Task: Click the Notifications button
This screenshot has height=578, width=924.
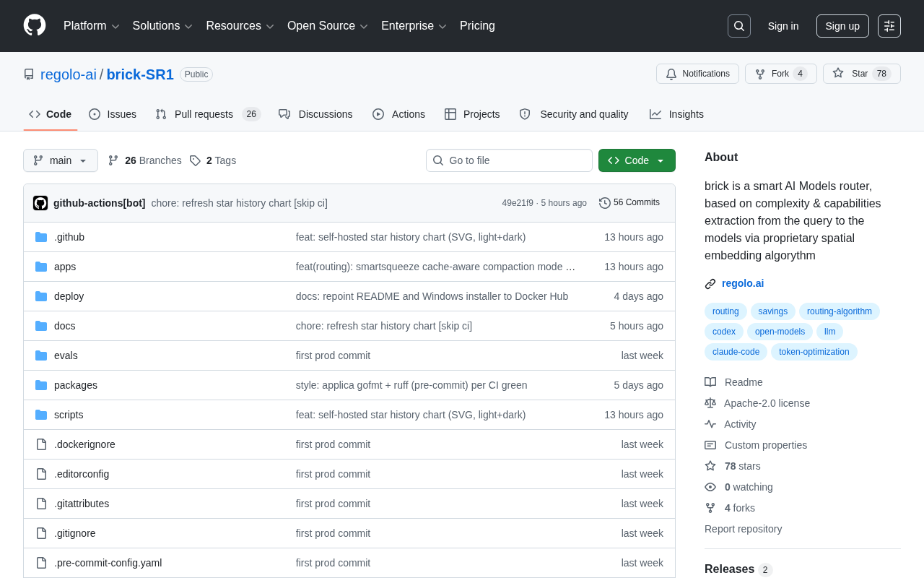Action: pyautogui.click(x=697, y=74)
